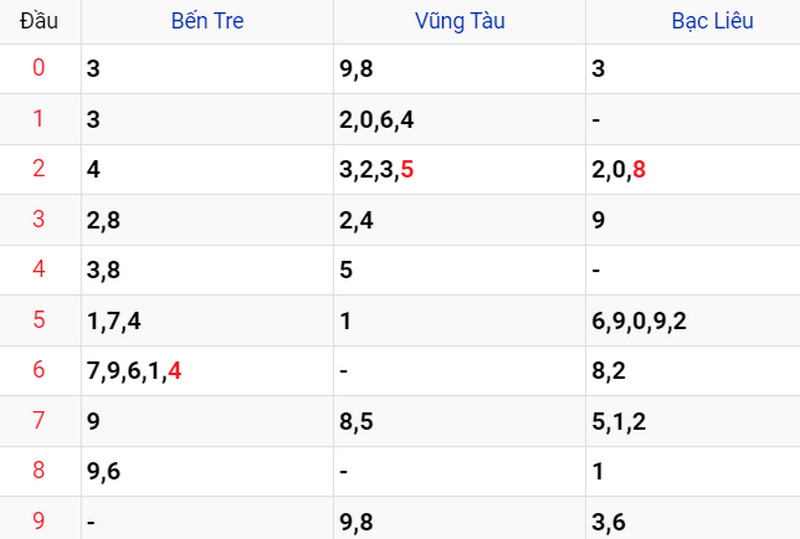Select the row with Đầu value 0
800x539 pixels.
(x=400, y=69)
